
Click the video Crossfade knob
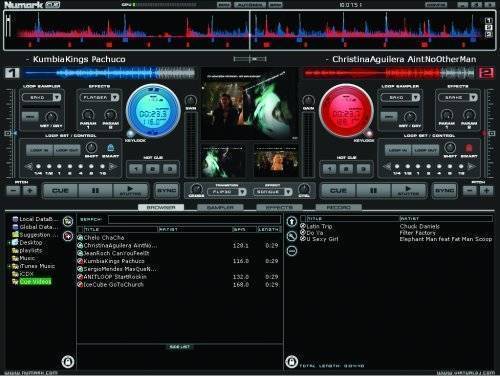coord(196,189)
